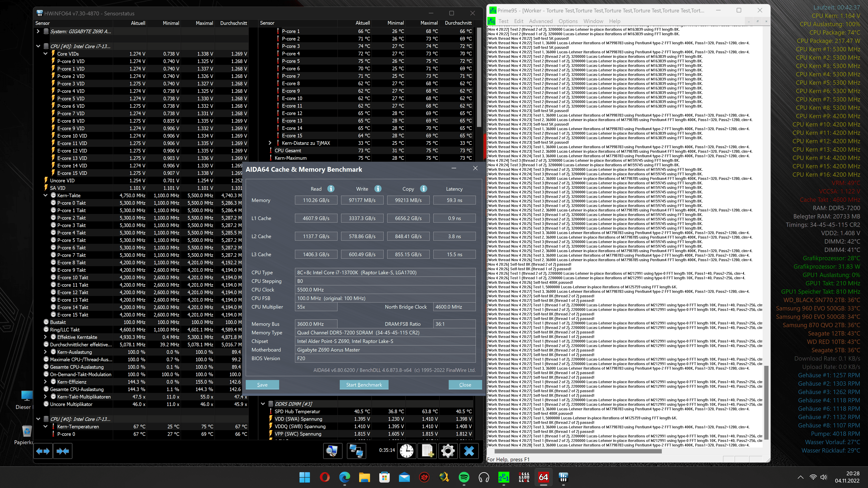
Task: Click the Start Benchmark button
Action: (x=364, y=385)
